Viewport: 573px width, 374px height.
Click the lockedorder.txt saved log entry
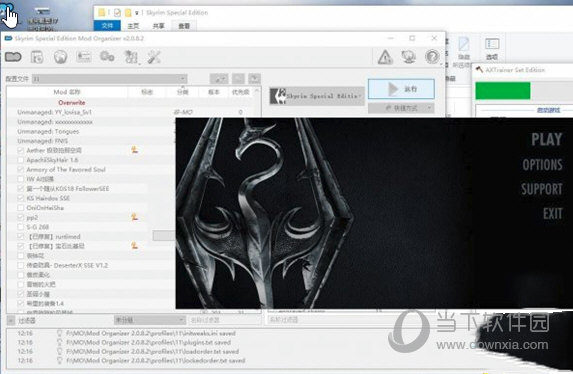coord(156,360)
